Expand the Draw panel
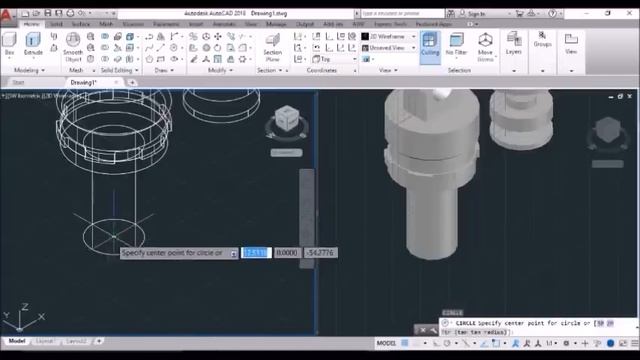The height and width of the screenshot is (360, 640). click(x=164, y=70)
